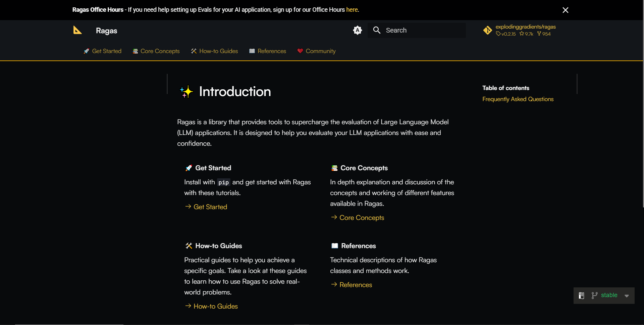Open the explodinggradients/ragas GitHub repository icon
Viewport: 644px width, 325px height.
coord(487,30)
